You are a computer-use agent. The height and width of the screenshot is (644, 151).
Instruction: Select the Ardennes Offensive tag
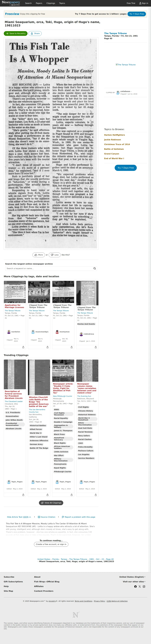tap(39, 440)
